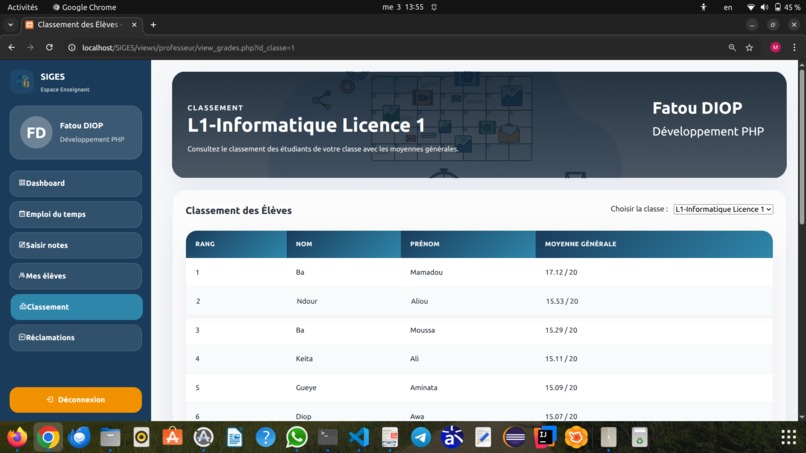806x453 pixels.
Task: Launch Firefox from the dock
Action: tap(17, 438)
